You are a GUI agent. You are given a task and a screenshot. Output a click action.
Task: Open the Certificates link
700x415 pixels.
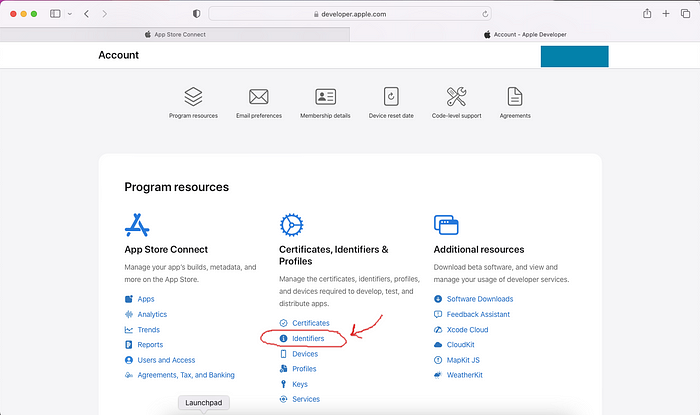tap(311, 323)
